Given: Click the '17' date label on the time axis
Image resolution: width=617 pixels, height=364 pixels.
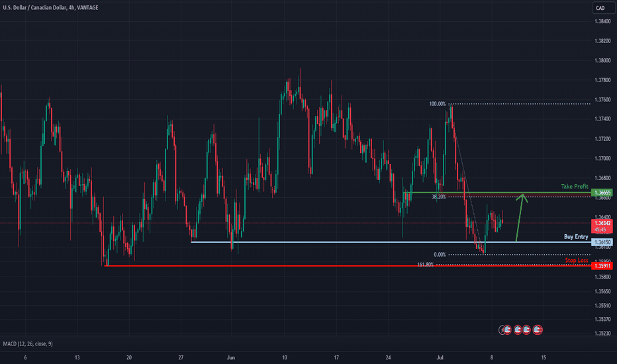Looking at the screenshot, I should click(x=336, y=357).
